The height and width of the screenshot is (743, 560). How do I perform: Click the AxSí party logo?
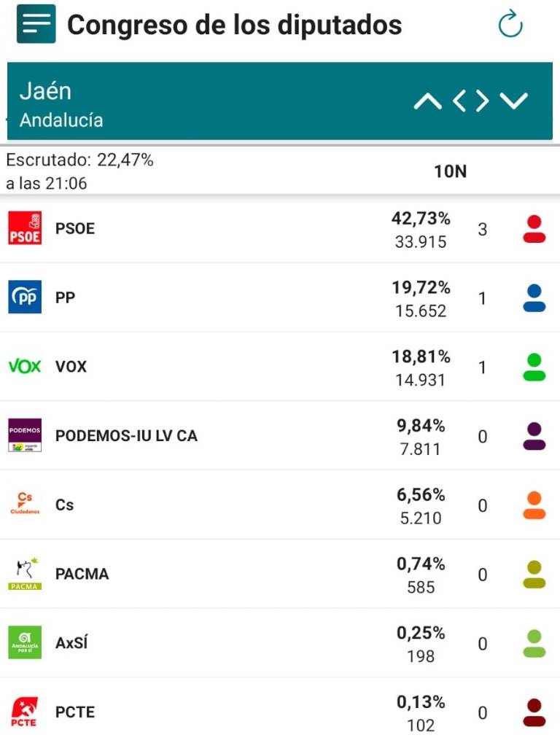pyautogui.click(x=25, y=642)
